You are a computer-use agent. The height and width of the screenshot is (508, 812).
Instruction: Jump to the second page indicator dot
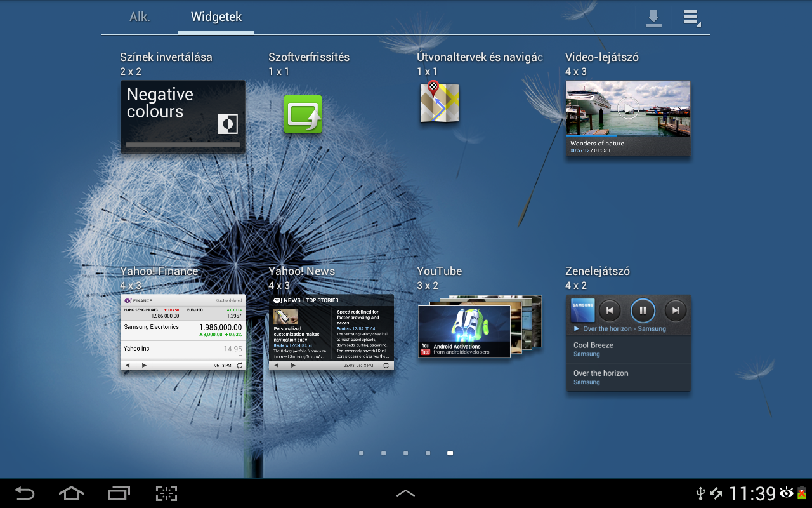(x=384, y=453)
